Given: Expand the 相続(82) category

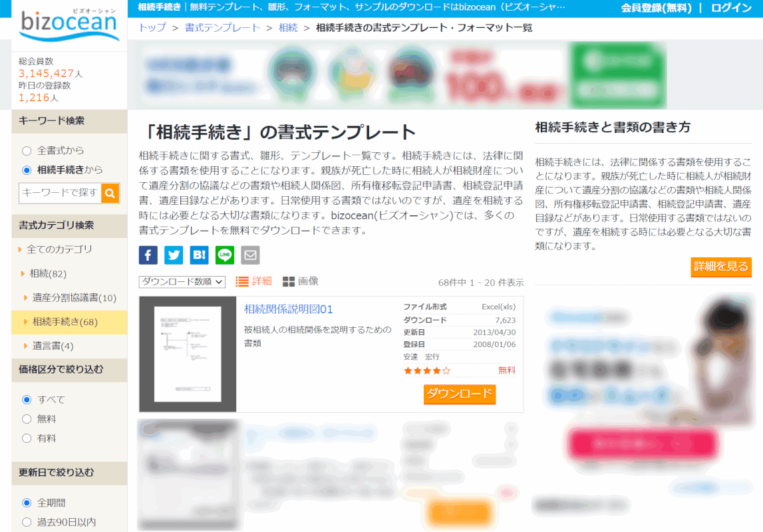Looking at the screenshot, I should tap(48, 273).
